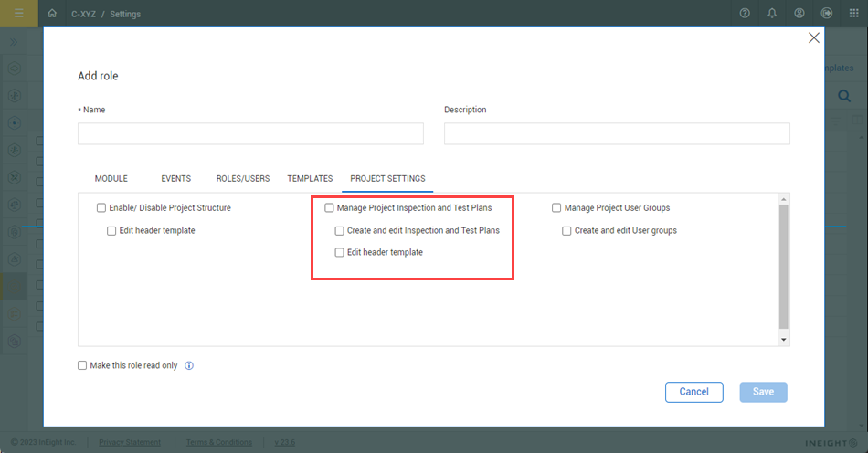
Task: Open the apps grid launcher
Action: (853, 14)
